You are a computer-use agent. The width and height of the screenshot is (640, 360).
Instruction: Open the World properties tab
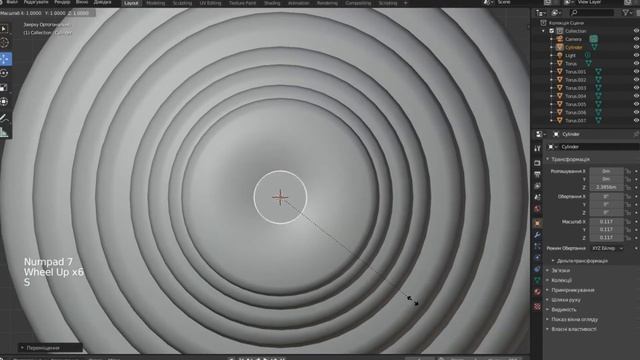coord(537,209)
